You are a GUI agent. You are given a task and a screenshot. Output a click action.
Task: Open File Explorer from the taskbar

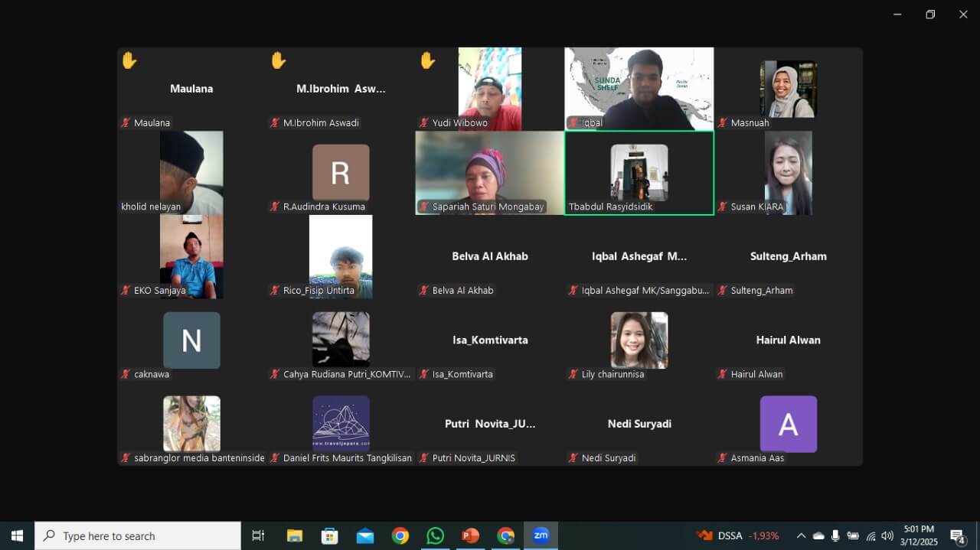(x=295, y=535)
